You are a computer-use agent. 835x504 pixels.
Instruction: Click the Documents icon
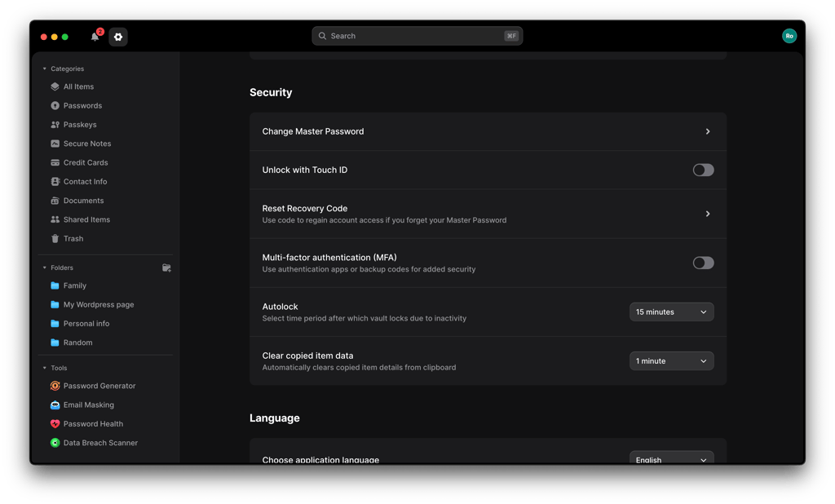click(55, 201)
